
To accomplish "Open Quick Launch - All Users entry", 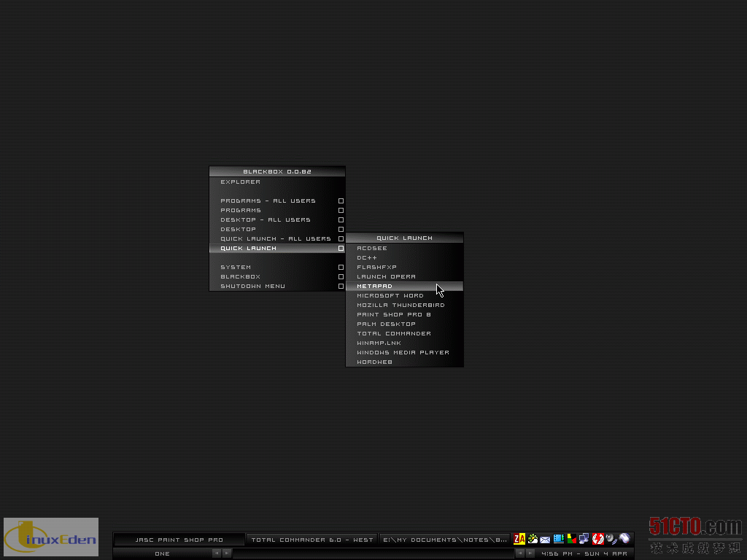I will point(277,239).
